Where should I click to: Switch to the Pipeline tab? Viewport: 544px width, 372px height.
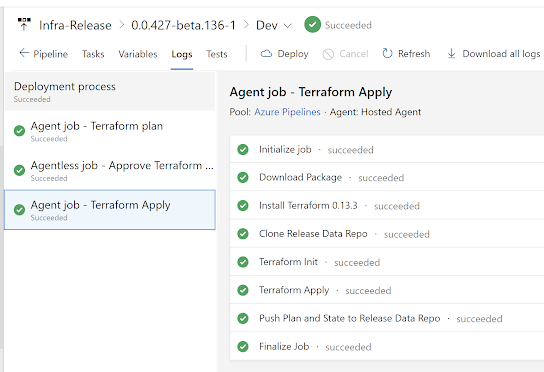[50, 54]
